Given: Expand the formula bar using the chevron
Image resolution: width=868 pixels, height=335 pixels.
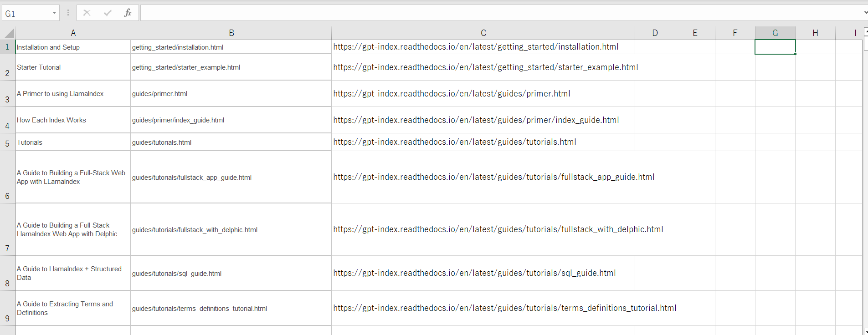Looking at the screenshot, I should (865, 13).
